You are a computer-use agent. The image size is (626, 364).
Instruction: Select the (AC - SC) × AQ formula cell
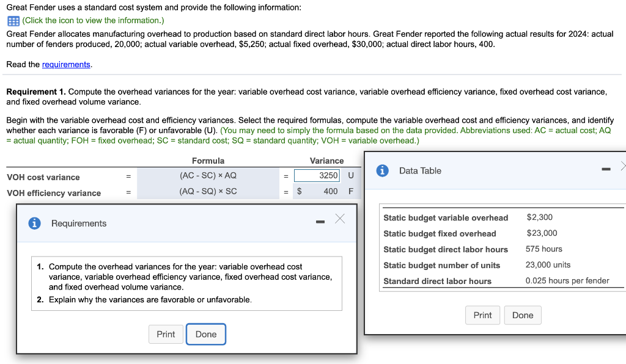208,175
